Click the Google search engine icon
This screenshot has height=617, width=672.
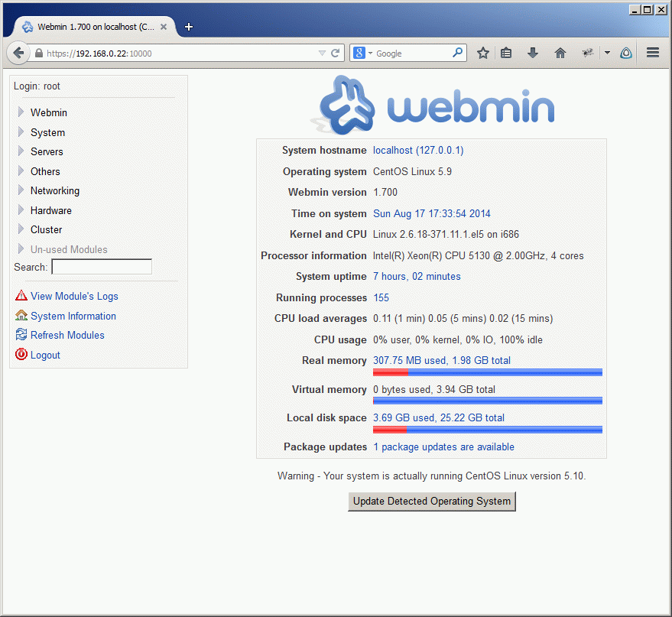point(359,53)
